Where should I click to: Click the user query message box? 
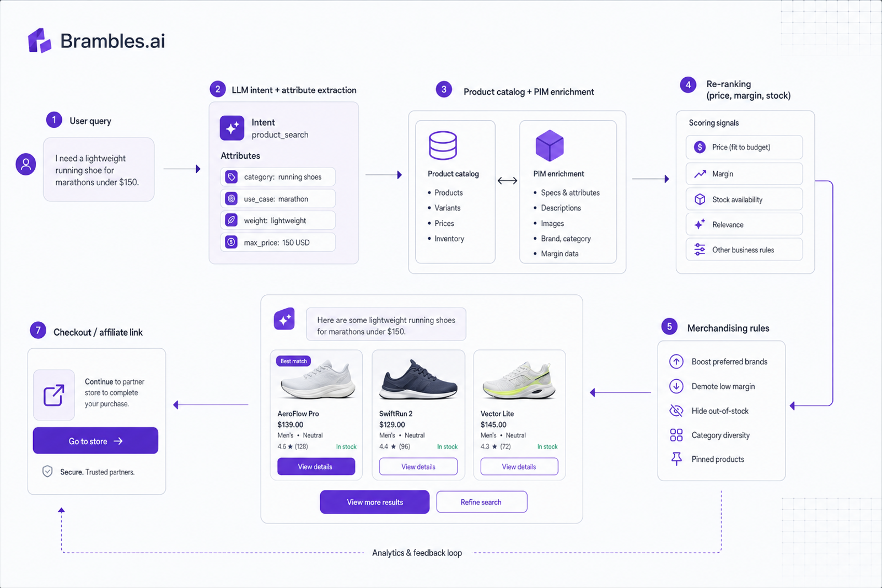coord(99,170)
